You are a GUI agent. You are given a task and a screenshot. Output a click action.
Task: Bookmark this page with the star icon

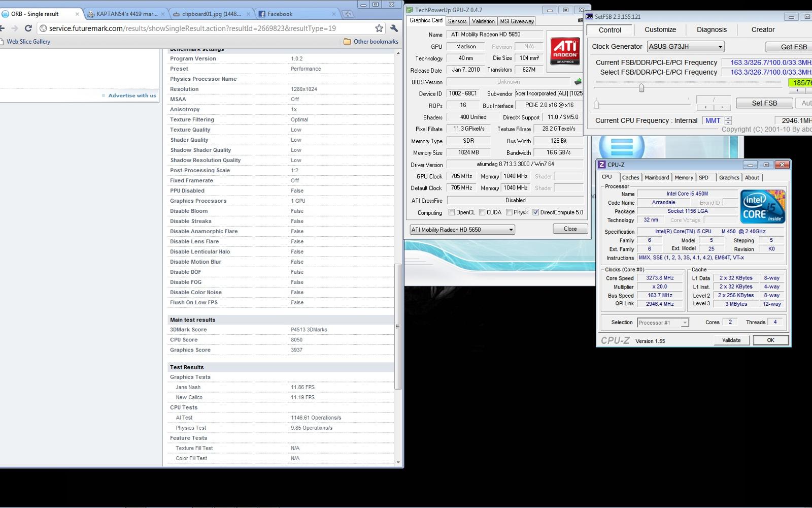pos(379,28)
